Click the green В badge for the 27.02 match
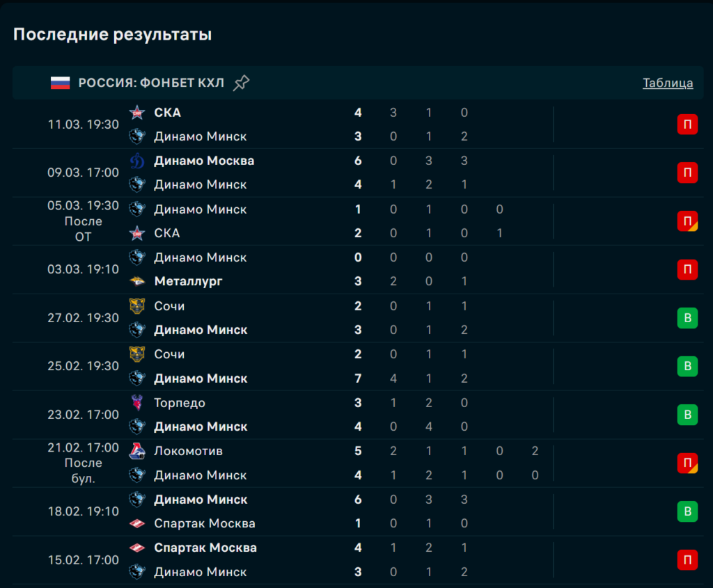This screenshot has width=713, height=588. tap(687, 318)
